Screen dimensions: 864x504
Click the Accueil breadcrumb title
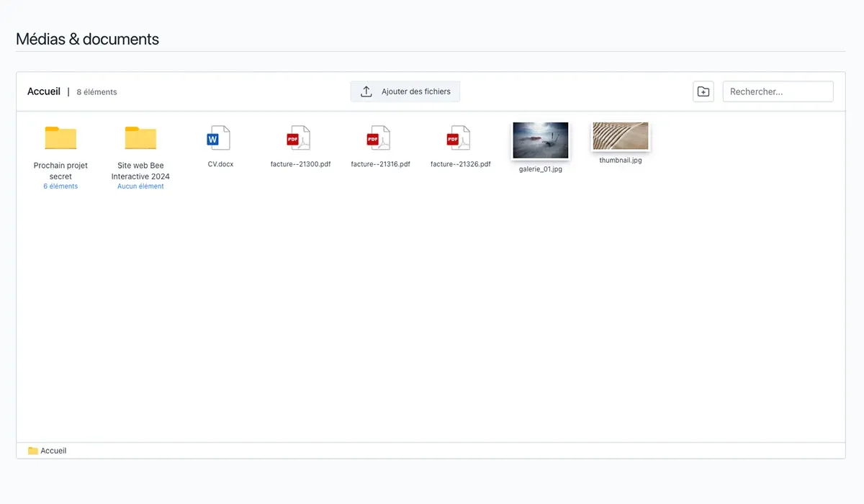coord(44,91)
